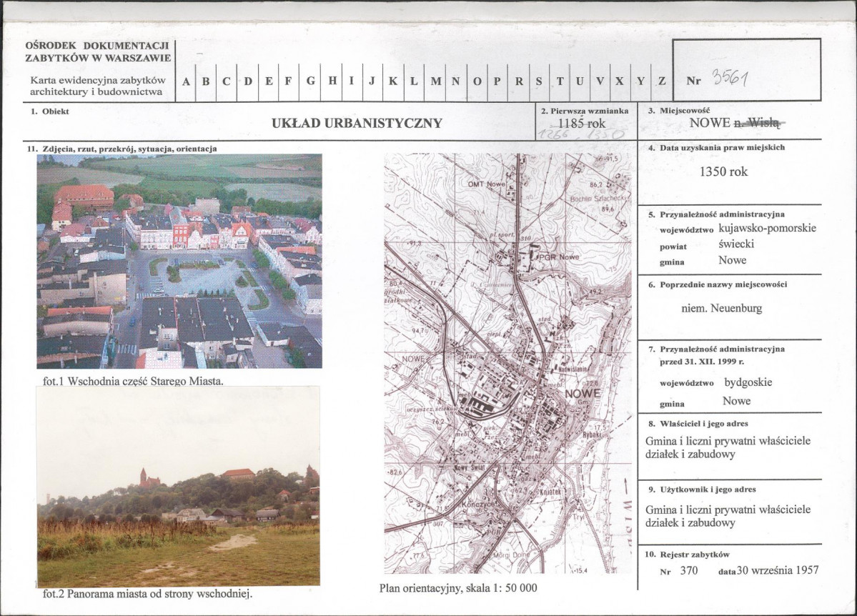857x616 pixels.
Task: Click the województwo value bydgoskie
Action: click(x=748, y=382)
